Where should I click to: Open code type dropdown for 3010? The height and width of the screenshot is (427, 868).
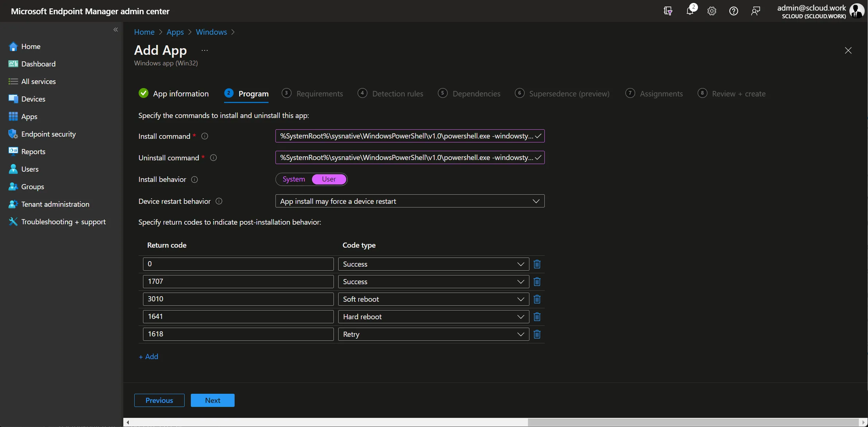click(433, 299)
